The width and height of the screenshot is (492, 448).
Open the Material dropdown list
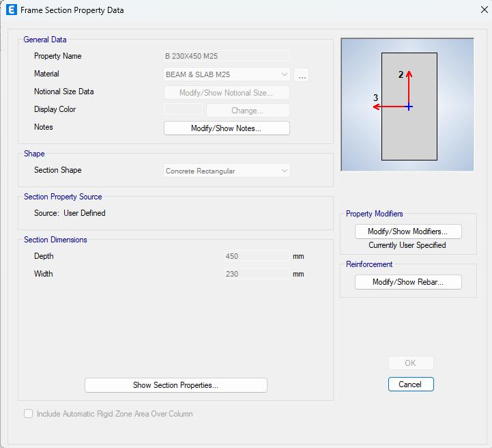(227, 74)
